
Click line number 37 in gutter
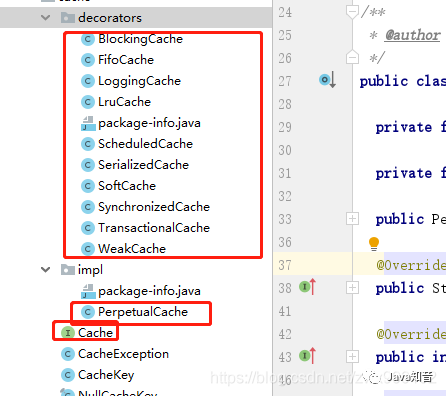tap(285, 265)
